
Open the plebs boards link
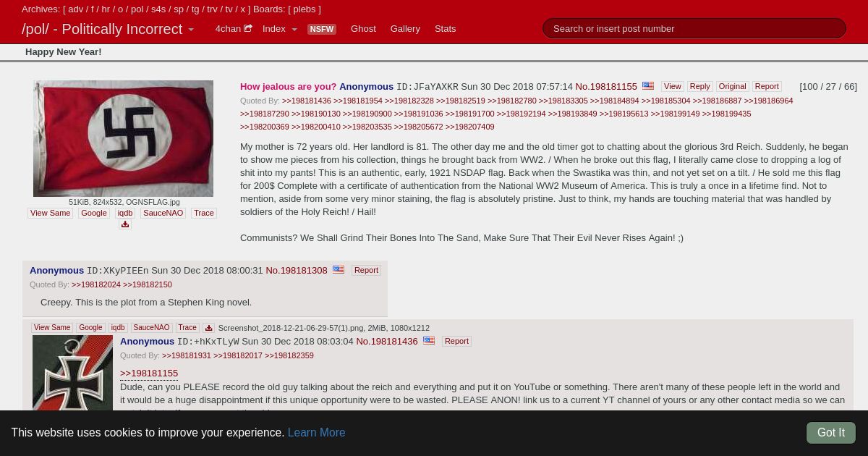[x=305, y=9]
